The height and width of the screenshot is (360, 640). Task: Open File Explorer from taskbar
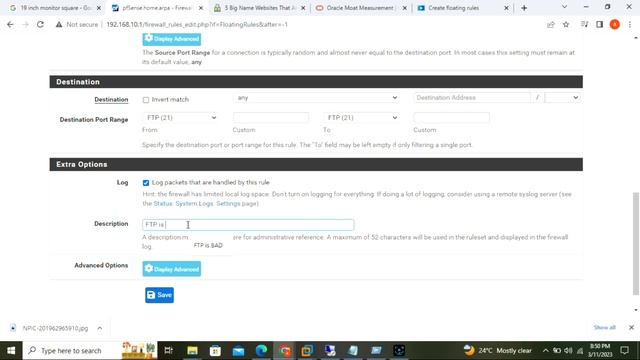click(x=192, y=350)
